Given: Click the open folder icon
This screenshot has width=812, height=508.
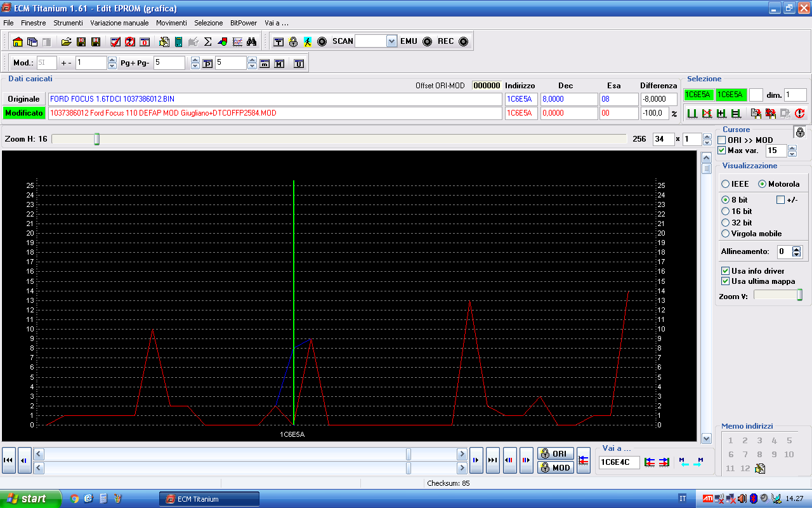Looking at the screenshot, I should tap(66, 42).
